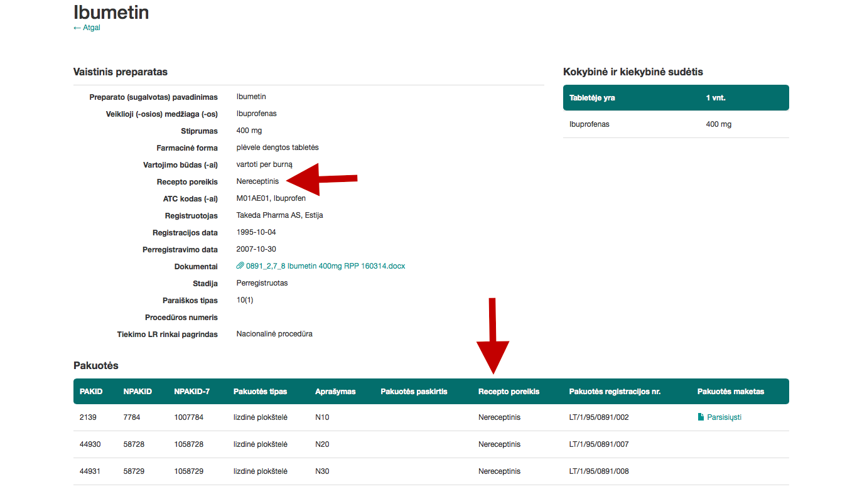
Task: Click the vartoti per burną value
Action: pos(264,164)
